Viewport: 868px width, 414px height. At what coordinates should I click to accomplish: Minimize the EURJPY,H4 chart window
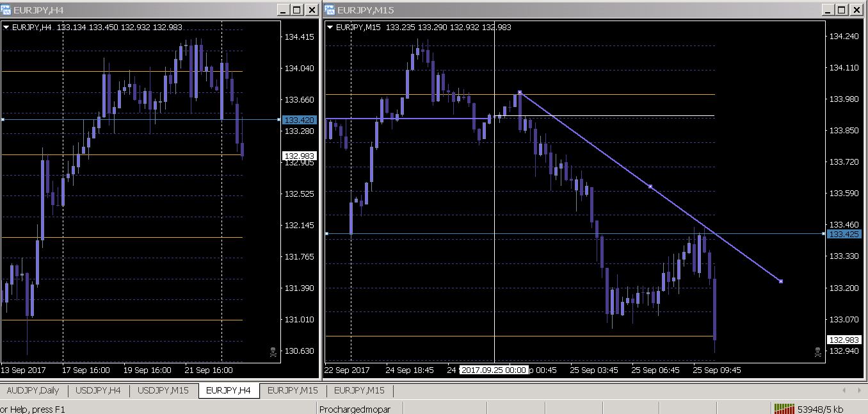coord(284,10)
